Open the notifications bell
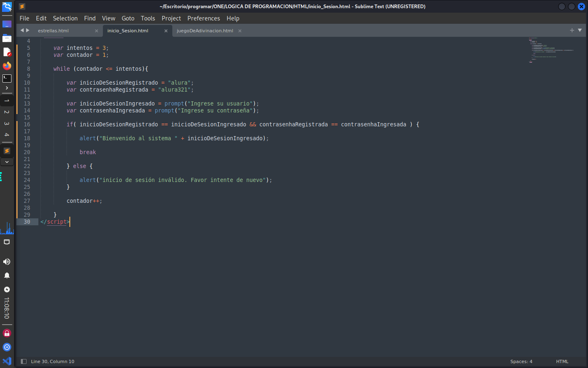Viewport: 588px width, 368px height. (7, 276)
